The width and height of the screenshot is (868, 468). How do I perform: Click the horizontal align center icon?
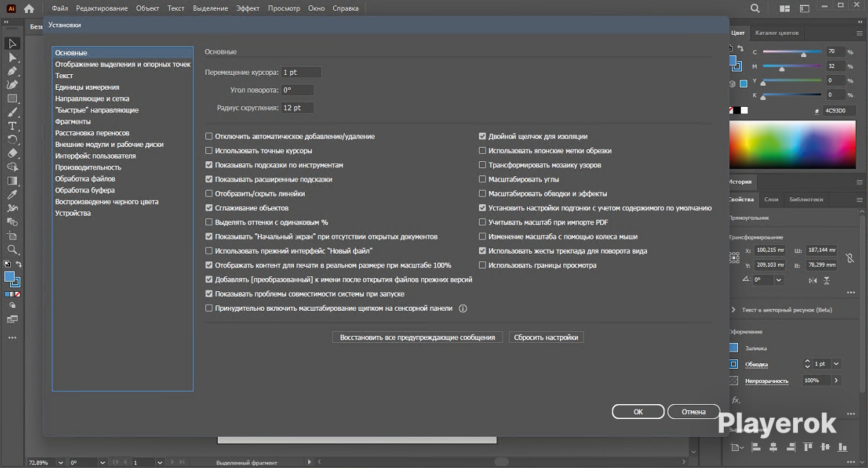[x=773, y=447]
